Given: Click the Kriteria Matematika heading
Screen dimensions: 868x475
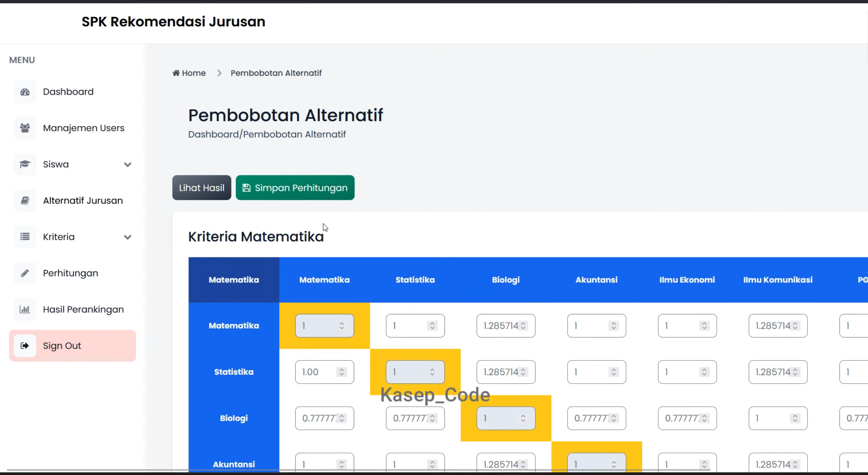Looking at the screenshot, I should (x=256, y=237).
